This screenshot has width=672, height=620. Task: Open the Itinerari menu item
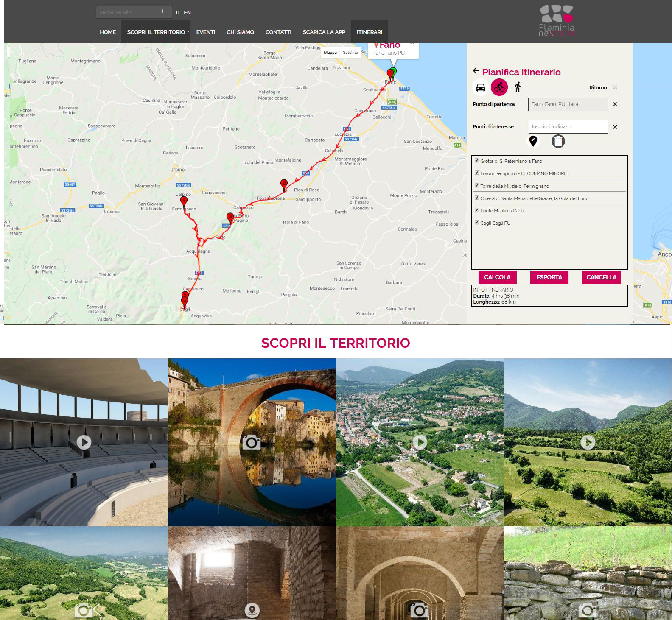(369, 32)
